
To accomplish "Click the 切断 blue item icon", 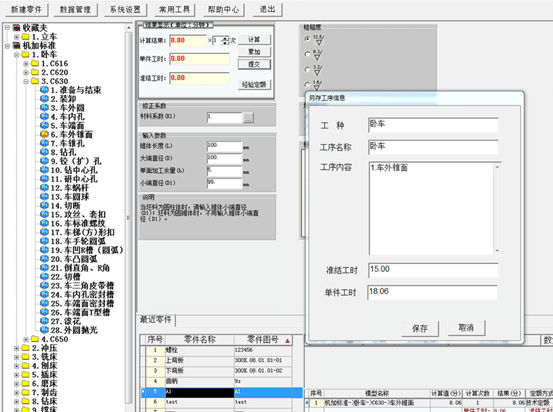I will pyautogui.click(x=44, y=205).
